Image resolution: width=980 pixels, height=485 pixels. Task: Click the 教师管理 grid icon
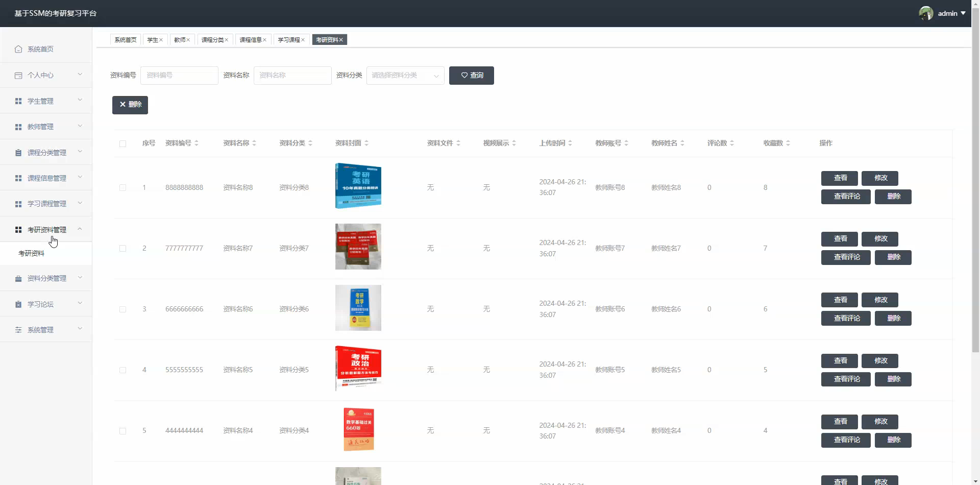18,127
